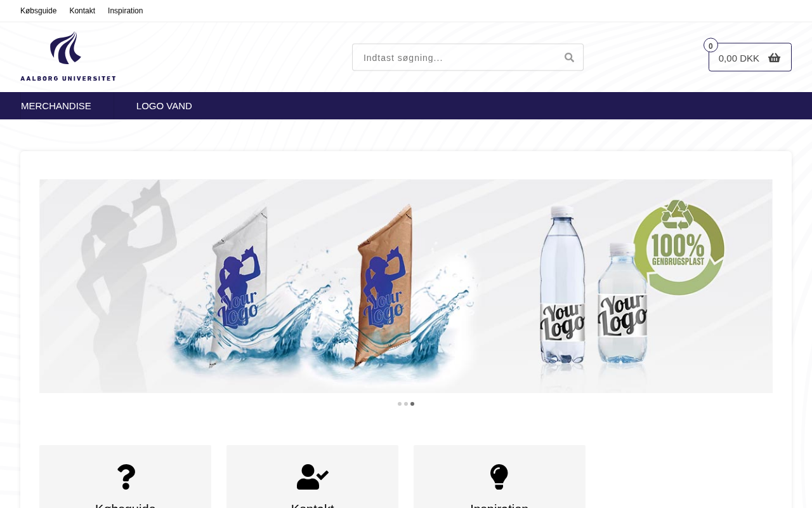Open the Kontakt link in top bar
Viewport: 812px width, 508px height.
[82, 11]
